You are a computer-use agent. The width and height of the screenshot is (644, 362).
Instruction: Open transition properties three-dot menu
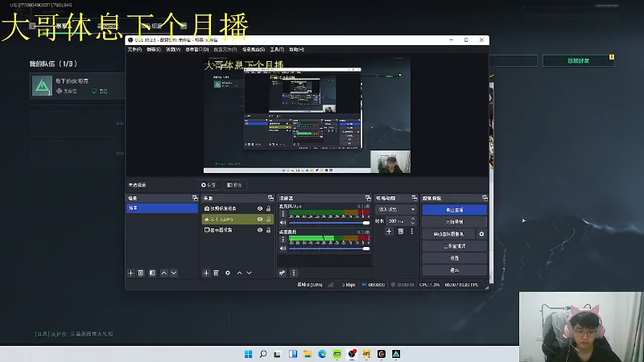pos(411,232)
